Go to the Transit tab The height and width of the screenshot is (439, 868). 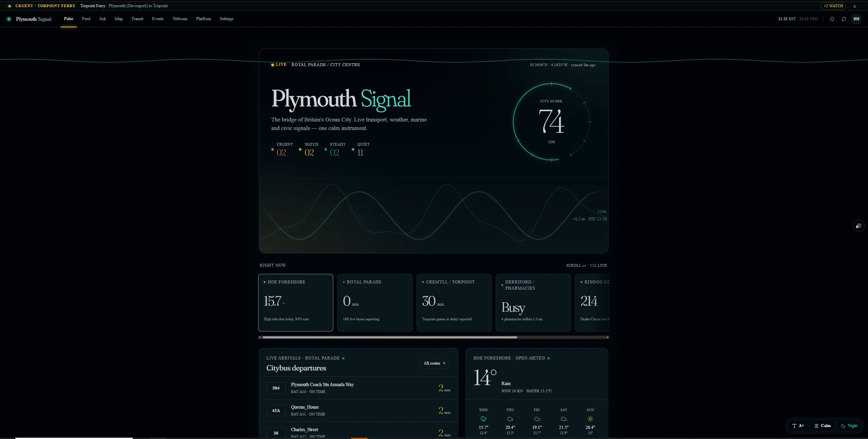click(137, 19)
